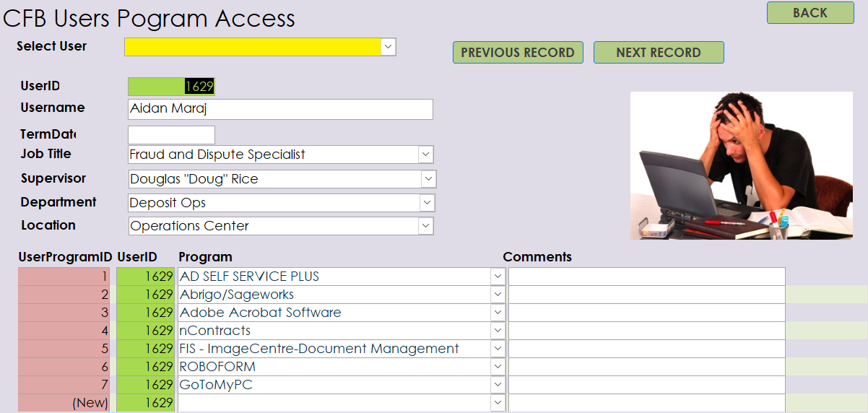Select the green UserID field 1629
The height and width of the screenshot is (413, 868).
click(171, 87)
